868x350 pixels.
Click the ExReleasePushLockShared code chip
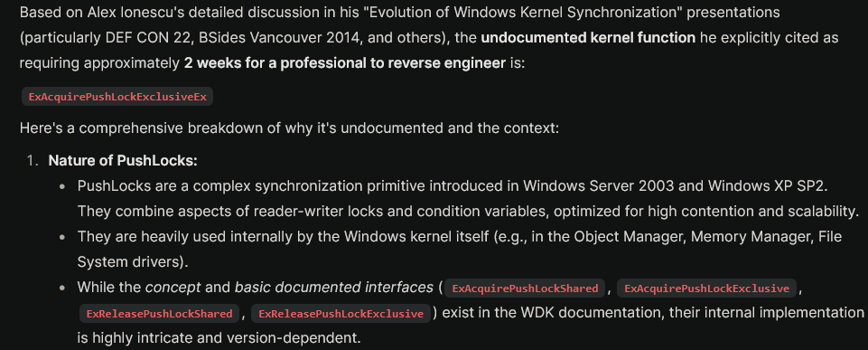tap(160, 314)
